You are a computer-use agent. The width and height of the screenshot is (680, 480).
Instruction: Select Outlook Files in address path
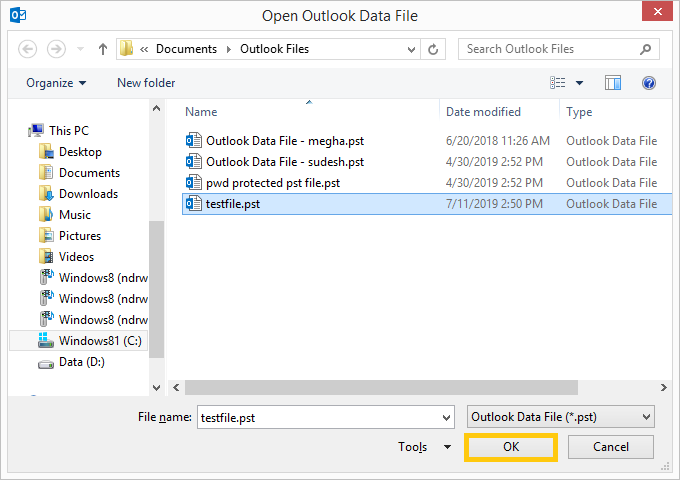pyautogui.click(x=275, y=49)
